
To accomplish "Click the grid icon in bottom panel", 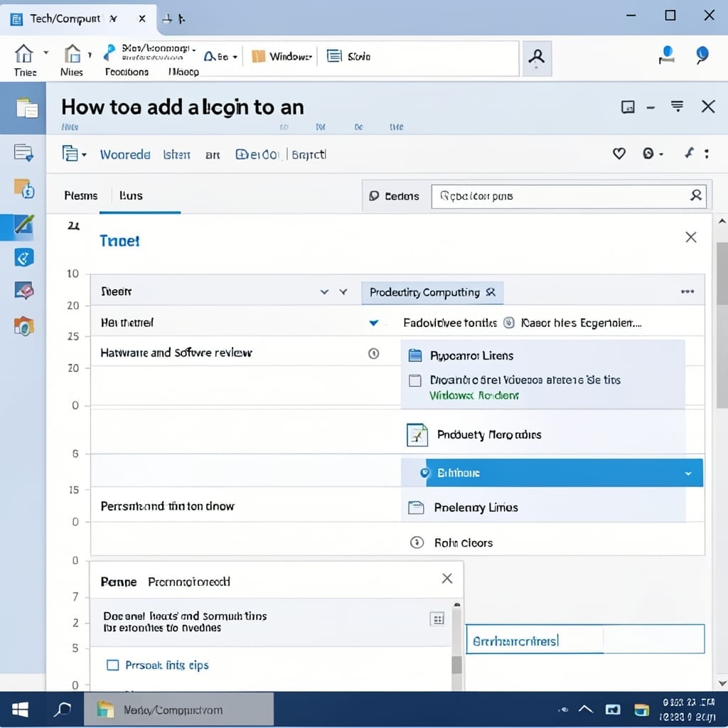I will click(437, 619).
